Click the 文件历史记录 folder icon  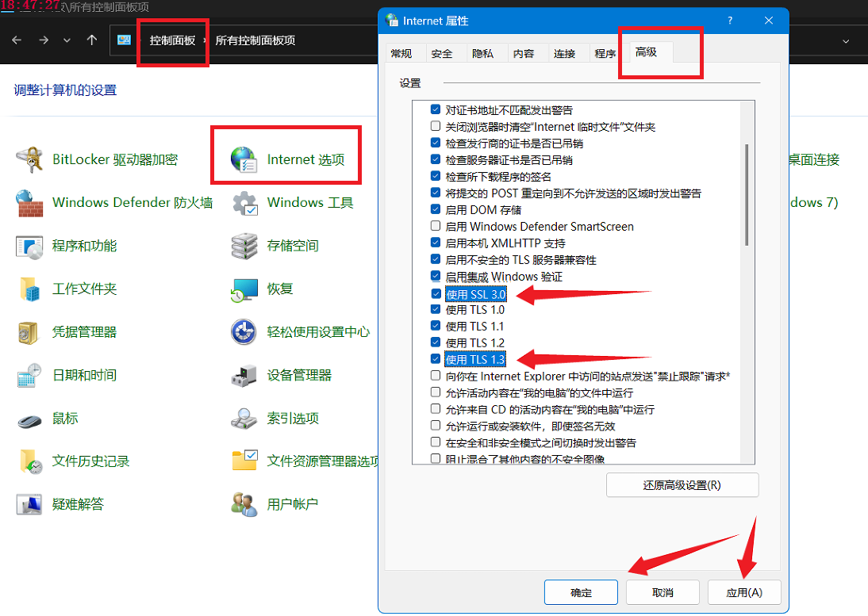(x=29, y=461)
